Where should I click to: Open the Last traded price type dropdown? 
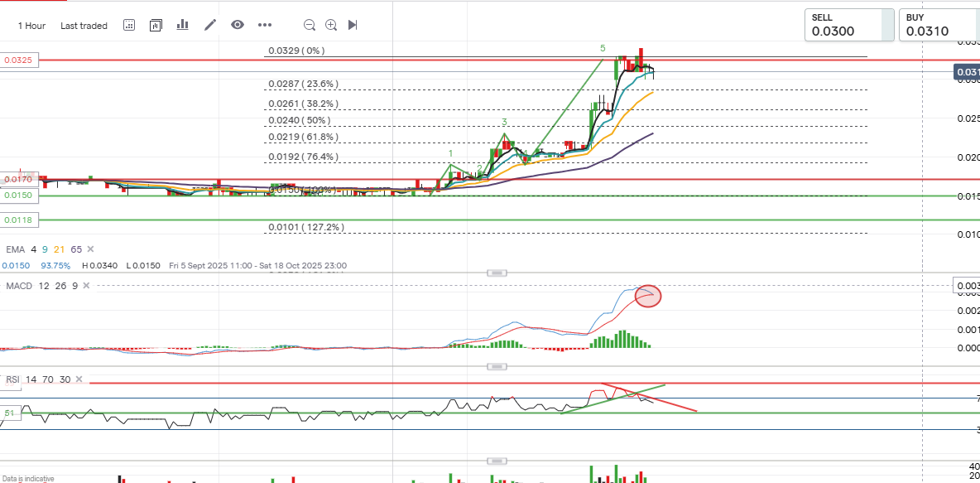click(x=84, y=26)
